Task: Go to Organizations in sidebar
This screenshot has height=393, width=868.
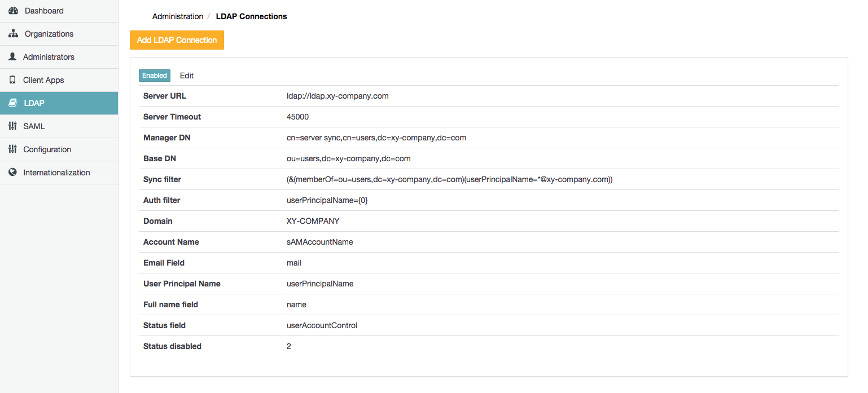Action: click(x=49, y=34)
